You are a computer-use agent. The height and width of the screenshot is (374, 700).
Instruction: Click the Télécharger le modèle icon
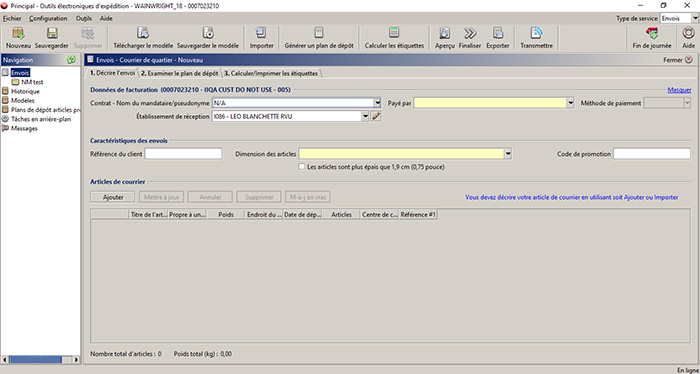pyautogui.click(x=143, y=33)
